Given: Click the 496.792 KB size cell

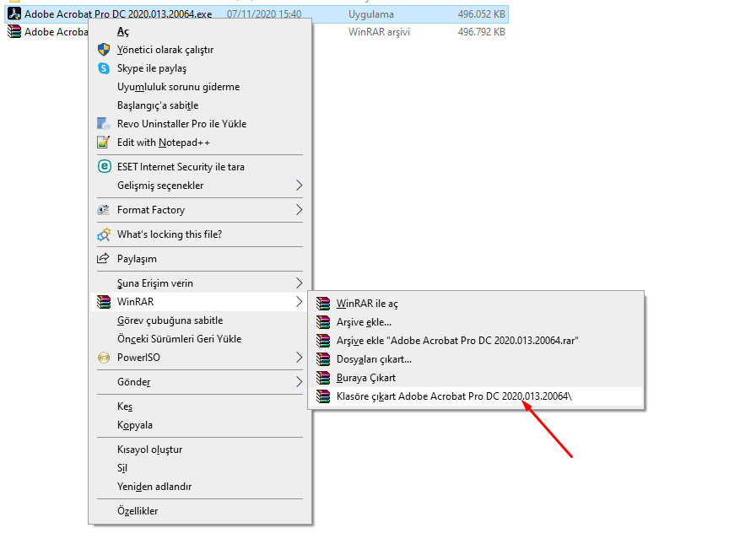Looking at the screenshot, I should tap(481, 31).
